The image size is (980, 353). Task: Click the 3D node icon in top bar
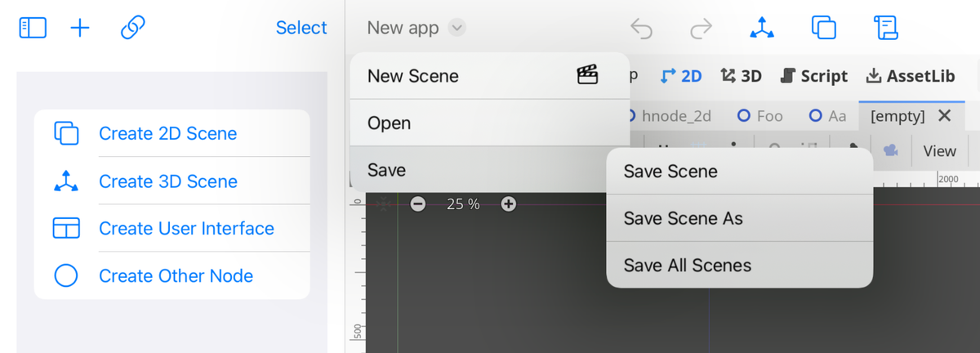[x=763, y=28]
